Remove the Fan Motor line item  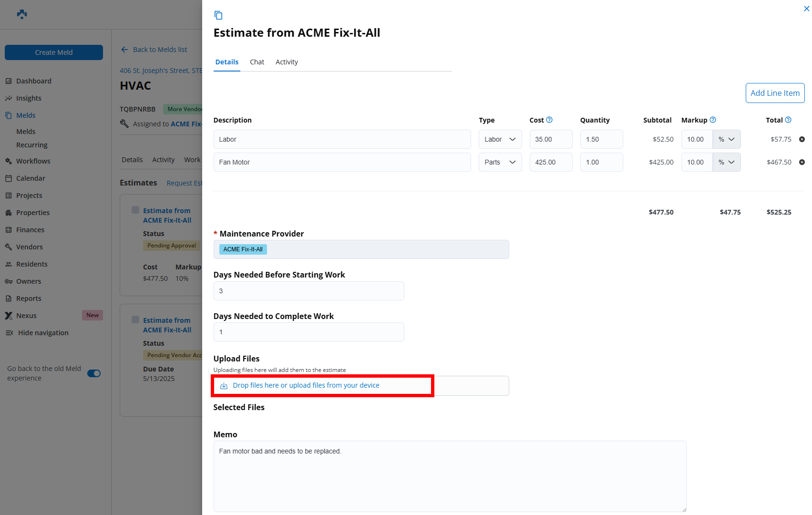(x=802, y=162)
